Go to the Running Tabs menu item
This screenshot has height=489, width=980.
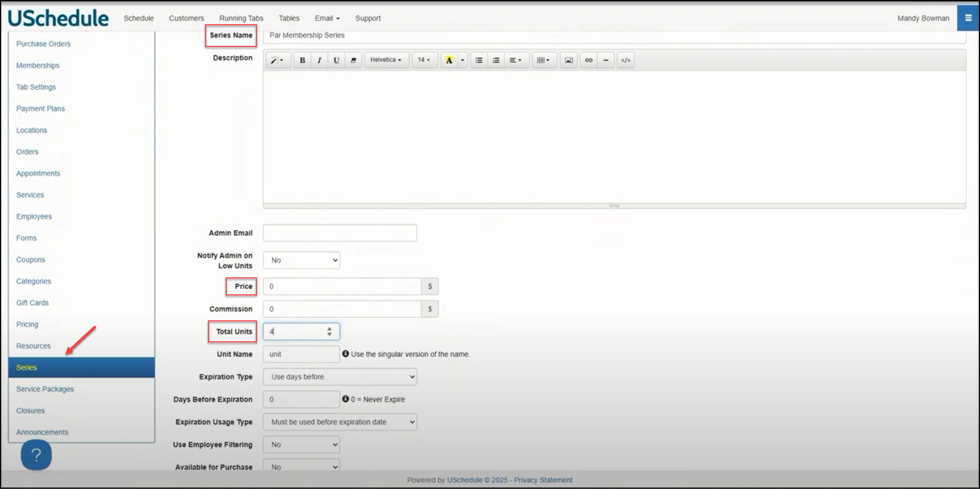coord(241,18)
